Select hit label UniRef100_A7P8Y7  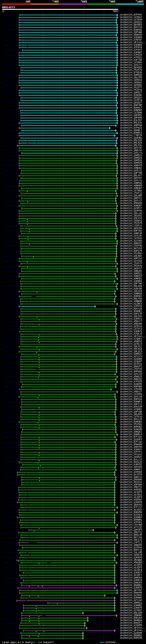pos(131,50)
